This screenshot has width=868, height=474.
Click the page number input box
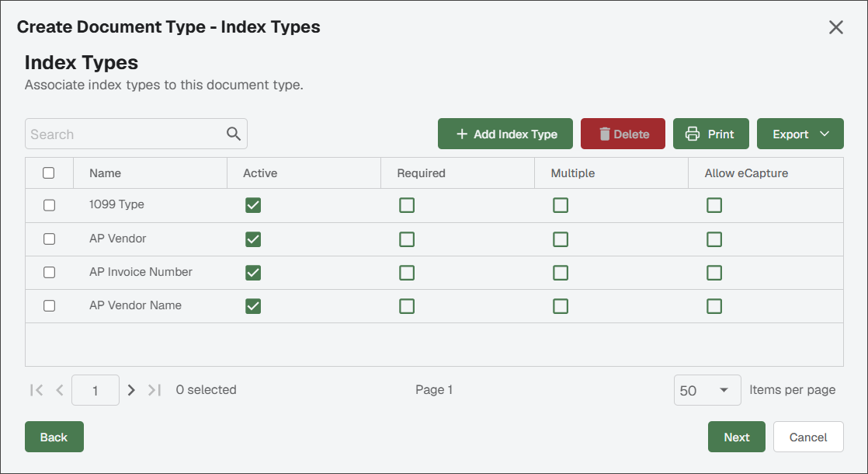point(95,390)
